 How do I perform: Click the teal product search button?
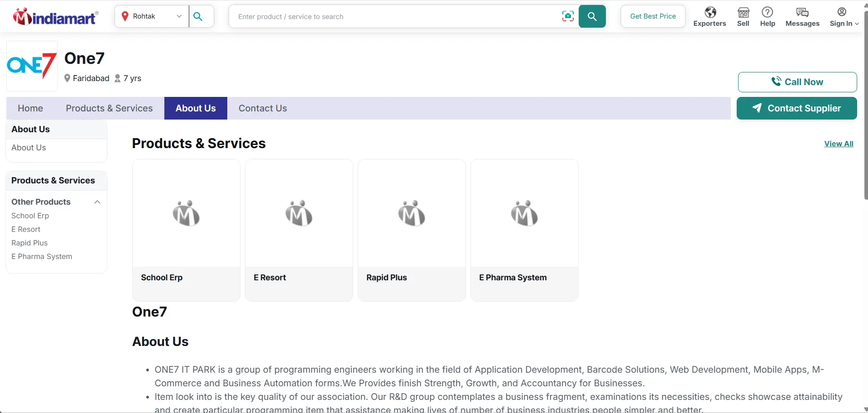click(592, 16)
